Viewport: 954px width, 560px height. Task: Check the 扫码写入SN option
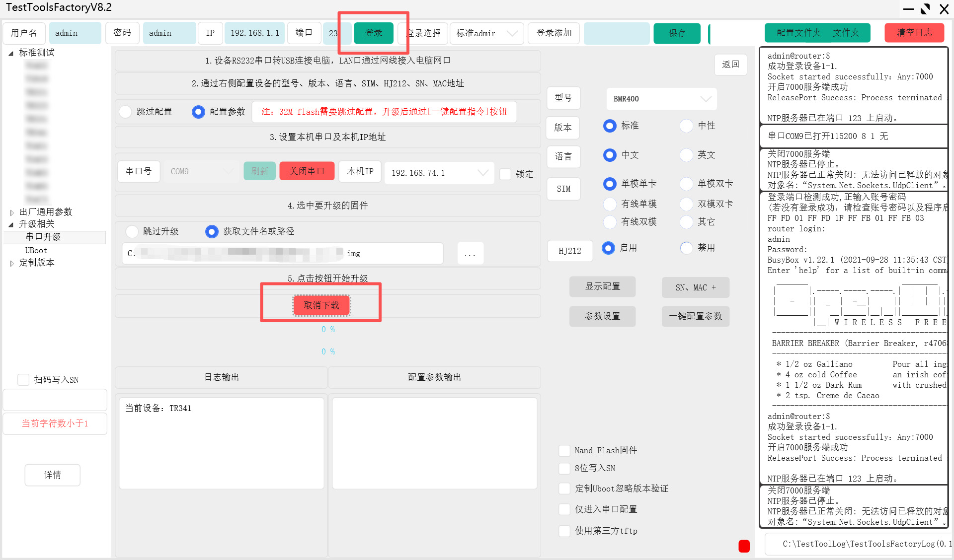coord(23,379)
